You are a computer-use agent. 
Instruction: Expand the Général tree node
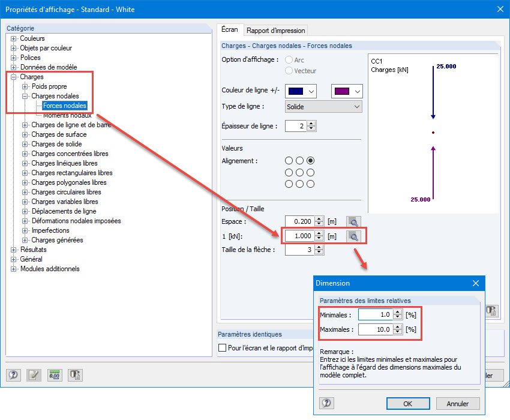pos(13,260)
